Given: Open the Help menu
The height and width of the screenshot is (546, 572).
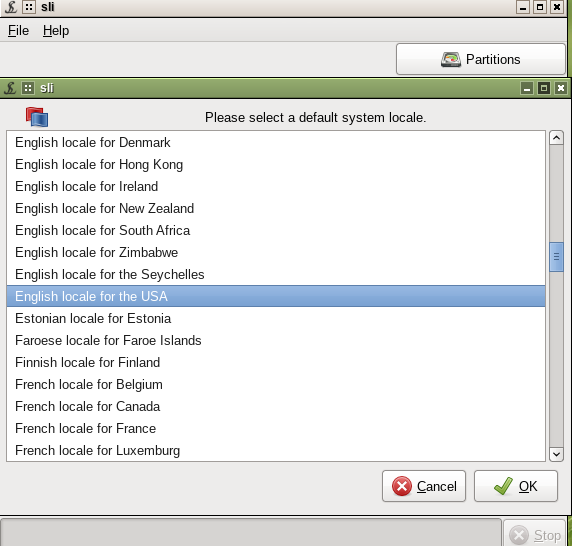Looking at the screenshot, I should tap(56, 31).
